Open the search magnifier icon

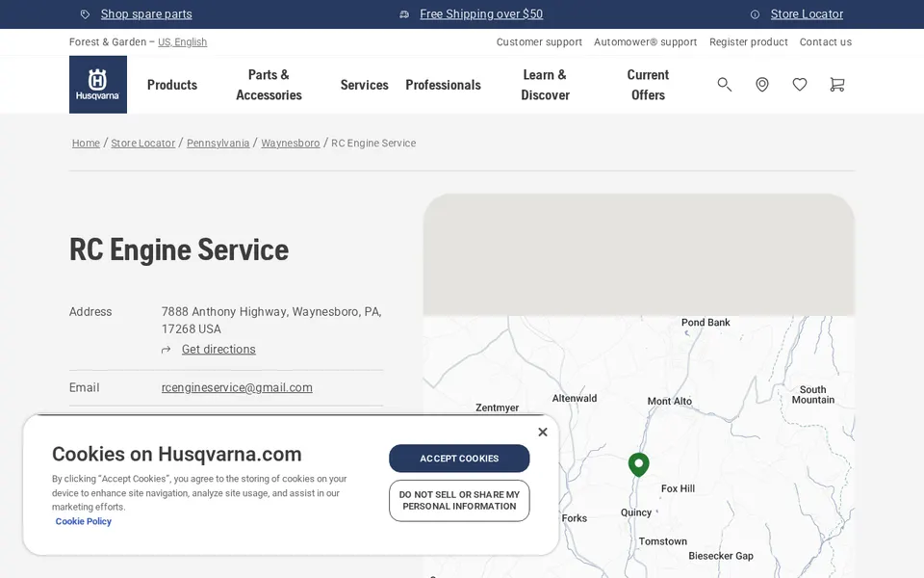(724, 85)
